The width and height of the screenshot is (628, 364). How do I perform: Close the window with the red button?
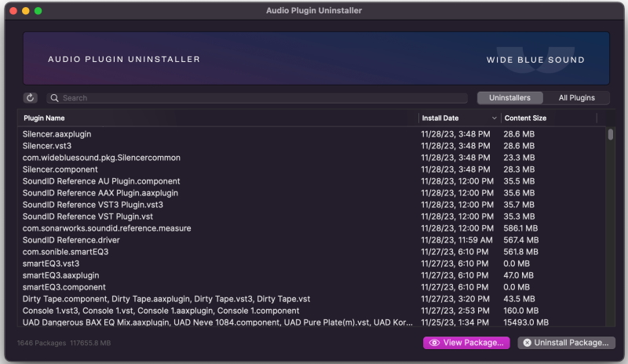13,11
